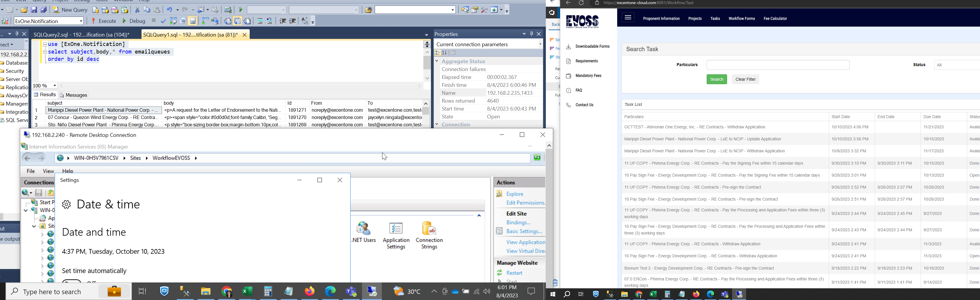Open the Application Settings feature in IIS

pyautogui.click(x=396, y=235)
